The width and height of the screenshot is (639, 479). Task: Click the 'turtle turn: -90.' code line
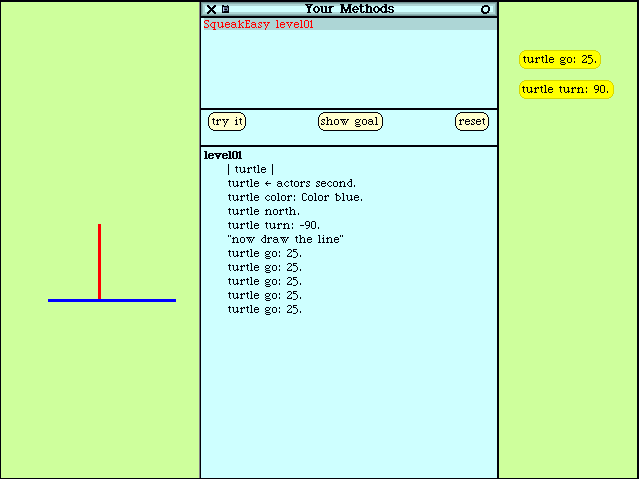pos(273,225)
